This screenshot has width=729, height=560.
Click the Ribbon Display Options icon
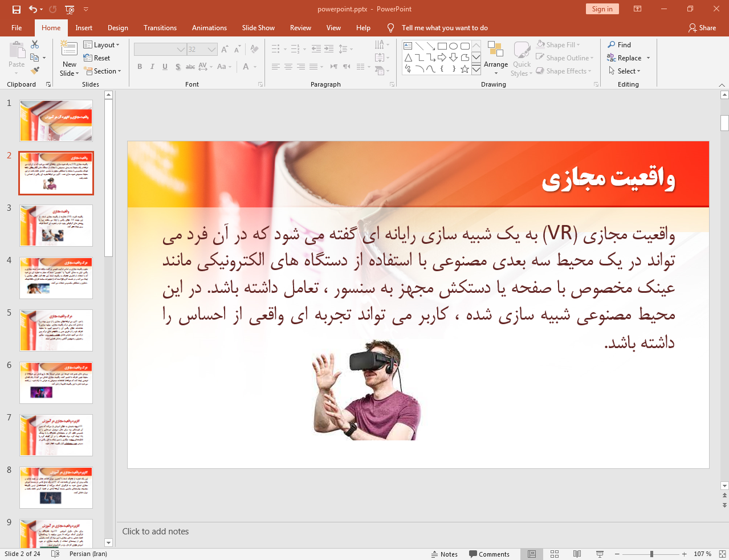click(x=638, y=9)
